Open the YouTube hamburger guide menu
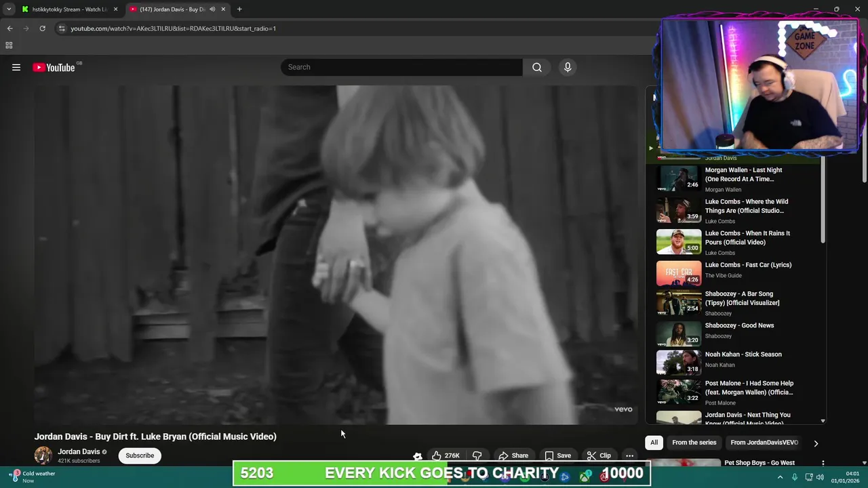Image resolution: width=868 pixels, height=488 pixels. click(16, 67)
